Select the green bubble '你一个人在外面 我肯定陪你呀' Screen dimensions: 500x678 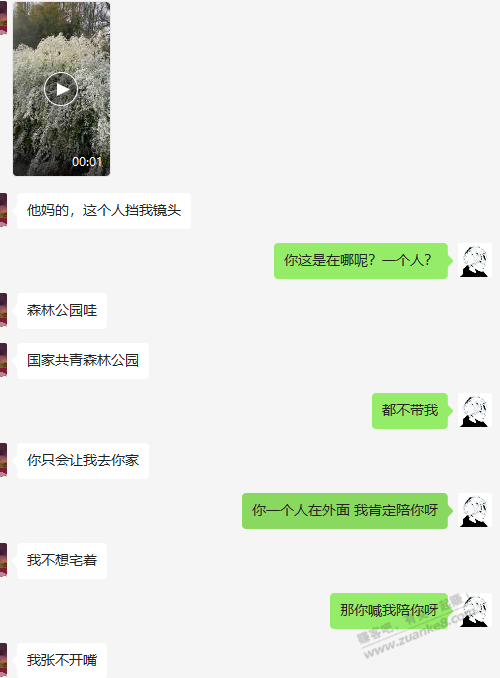point(345,511)
